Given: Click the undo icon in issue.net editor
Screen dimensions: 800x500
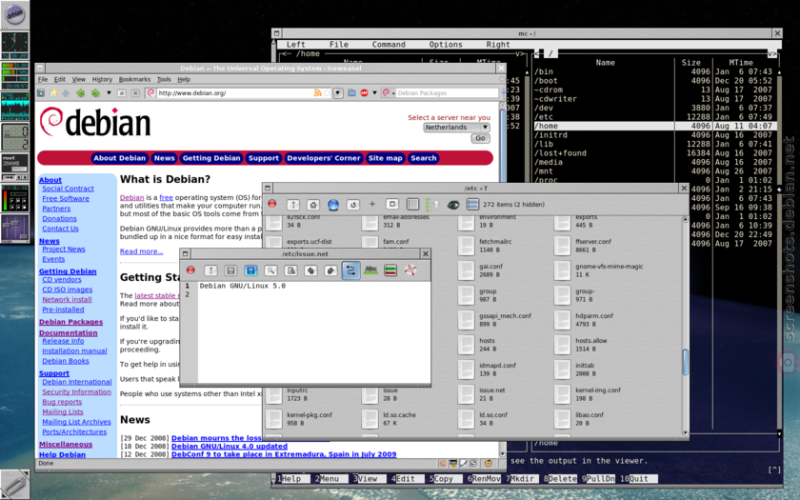Looking at the screenshot, I should pyautogui.click(x=311, y=270).
